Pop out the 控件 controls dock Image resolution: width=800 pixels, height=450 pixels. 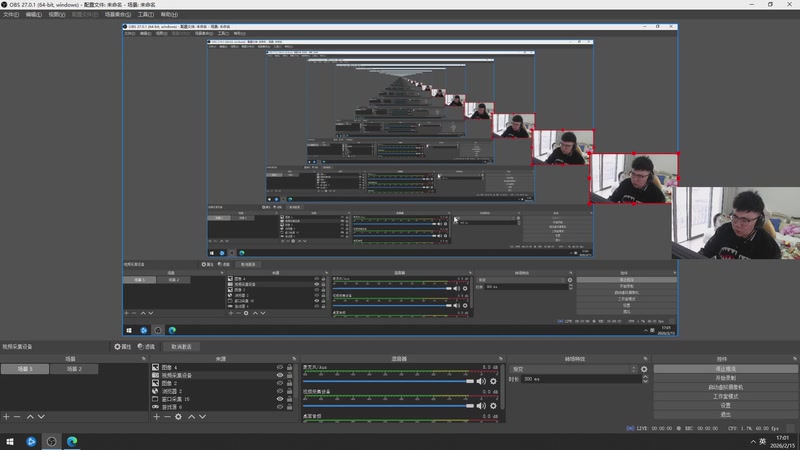tap(794, 359)
